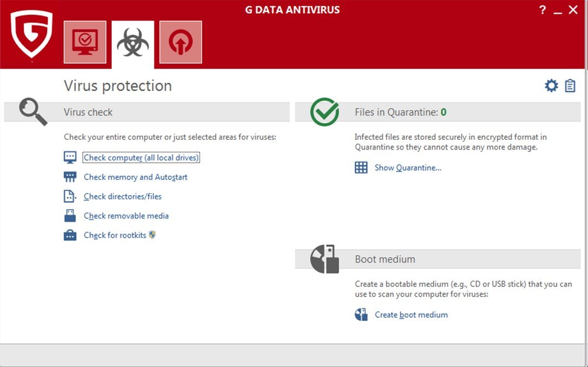Click Check directories/files link

pyautogui.click(x=122, y=197)
